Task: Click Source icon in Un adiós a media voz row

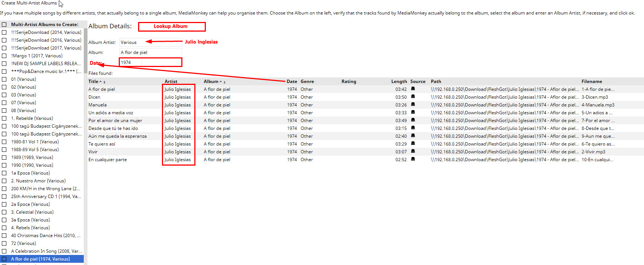Action: click(413, 112)
